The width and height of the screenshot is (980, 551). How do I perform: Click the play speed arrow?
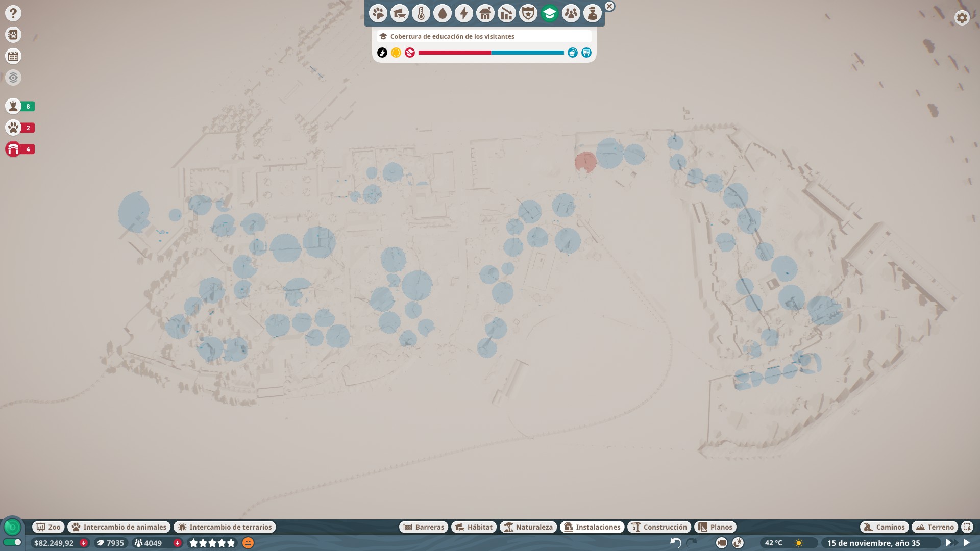(x=966, y=543)
